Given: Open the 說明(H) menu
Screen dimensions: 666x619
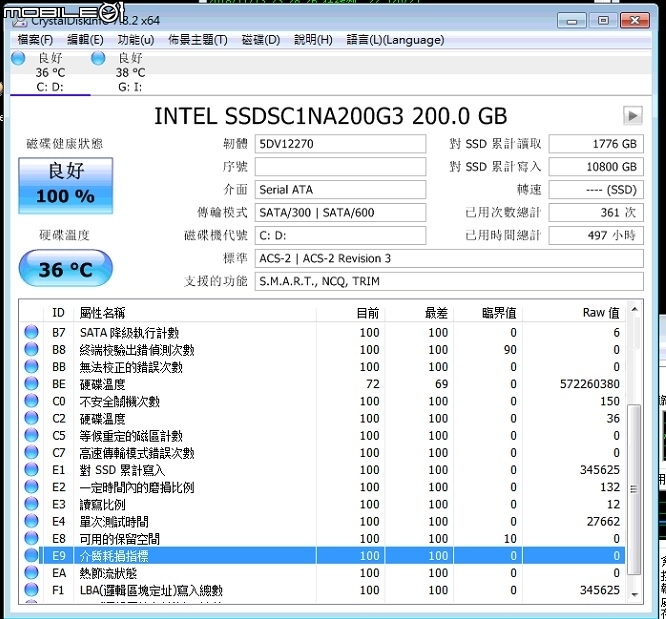Looking at the screenshot, I should pos(313,40).
